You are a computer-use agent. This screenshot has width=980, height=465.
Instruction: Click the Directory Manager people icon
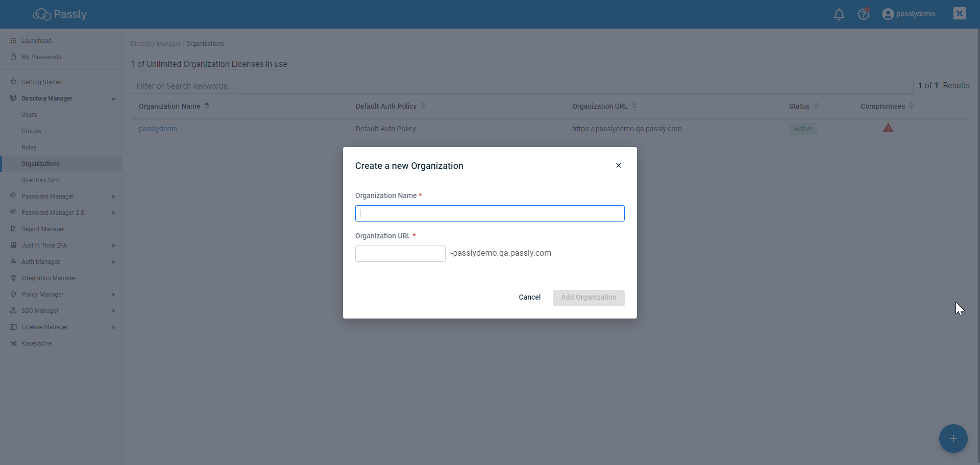pyautogui.click(x=13, y=98)
